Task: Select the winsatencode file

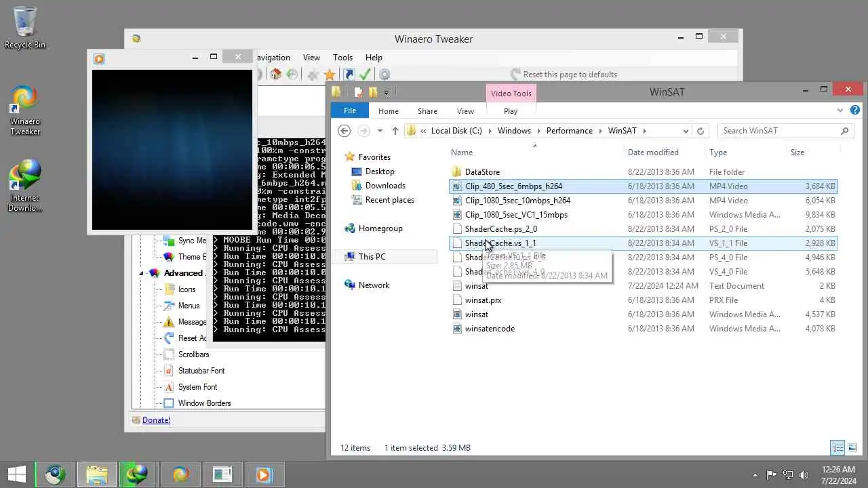Action: pos(490,329)
